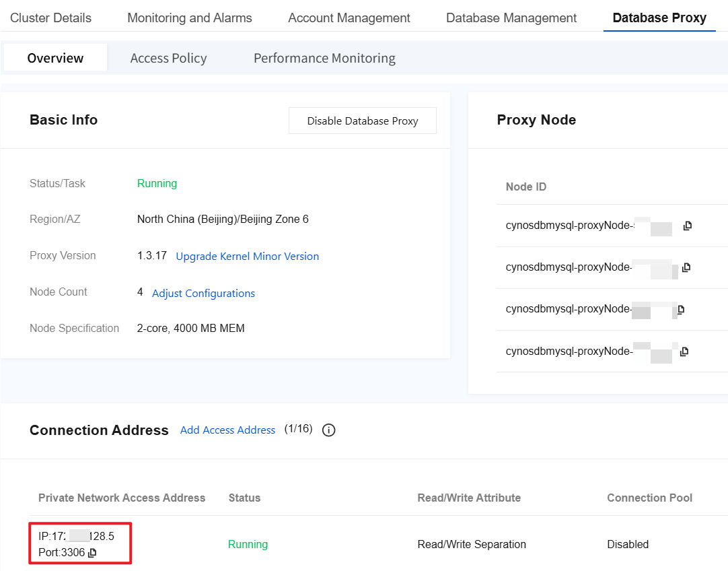Copy the fourth proxy node ID
The width and height of the screenshot is (728, 571).
[684, 351]
